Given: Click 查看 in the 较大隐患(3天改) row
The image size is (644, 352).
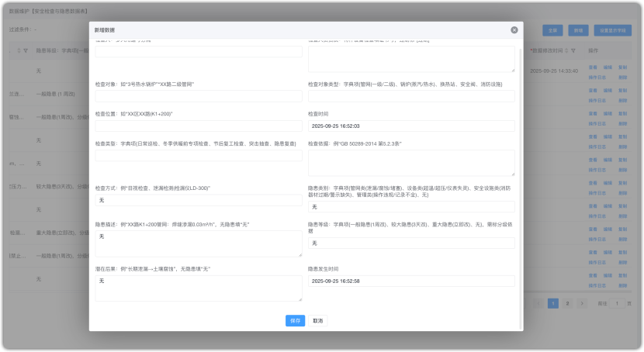Looking at the screenshot, I should pos(593,183).
